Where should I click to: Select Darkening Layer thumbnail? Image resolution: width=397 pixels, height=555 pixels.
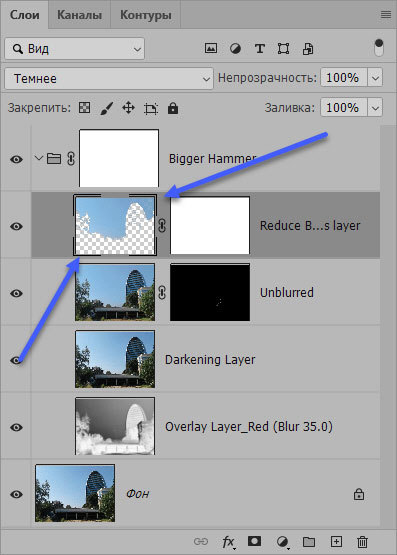tap(115, 359)
